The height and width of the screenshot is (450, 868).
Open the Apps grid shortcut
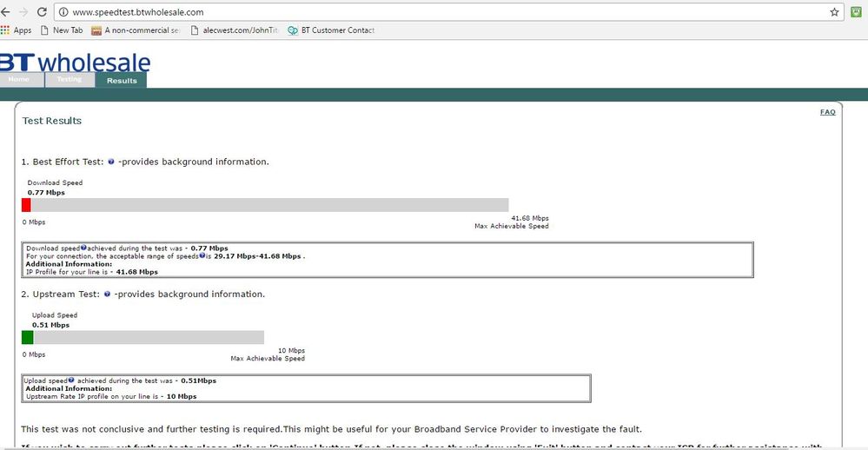[x=16, y=30]
